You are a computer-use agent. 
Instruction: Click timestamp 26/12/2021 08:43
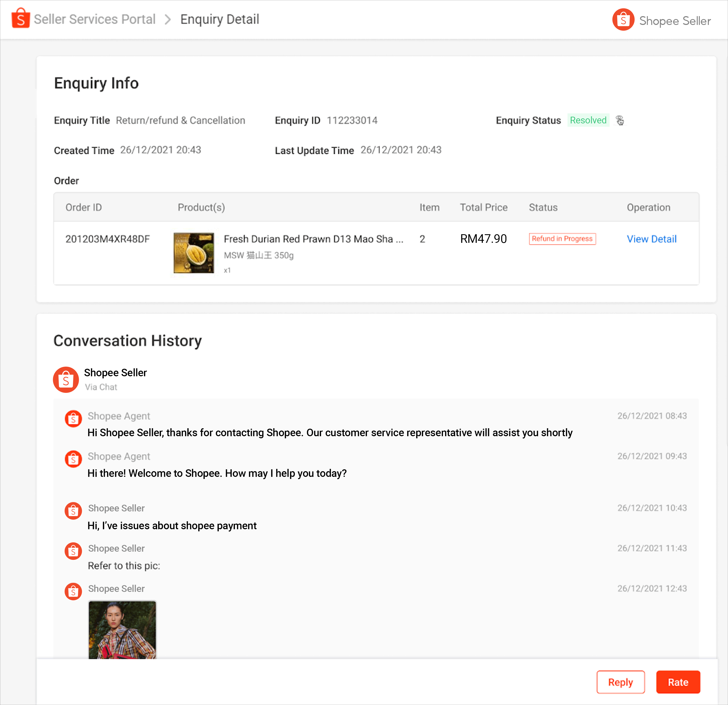click(x=652, y=415)
